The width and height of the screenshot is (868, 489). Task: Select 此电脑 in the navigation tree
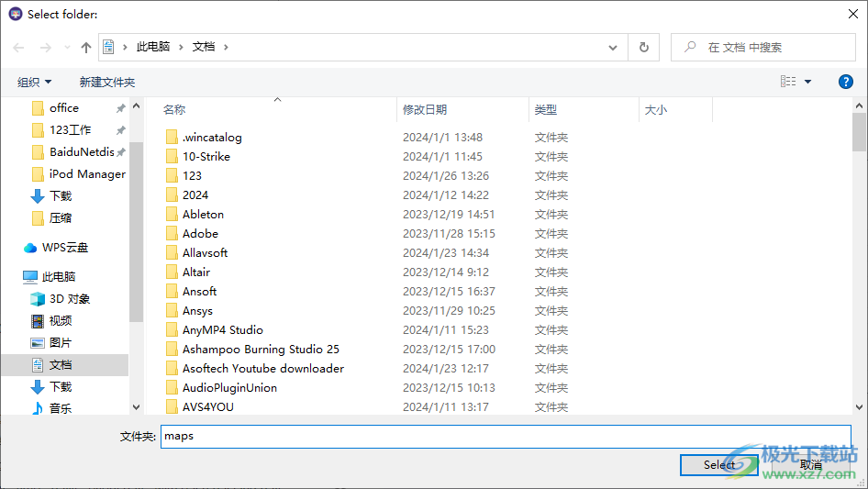(58, 276)
